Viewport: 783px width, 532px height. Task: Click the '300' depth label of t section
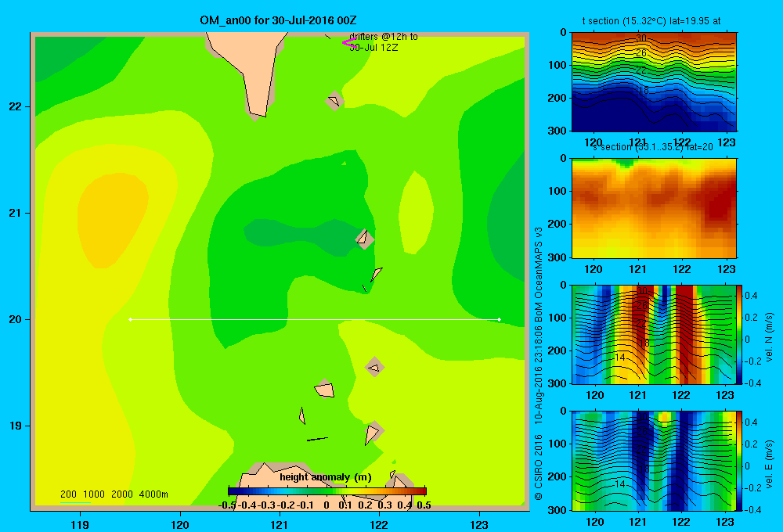click(557, 131)
